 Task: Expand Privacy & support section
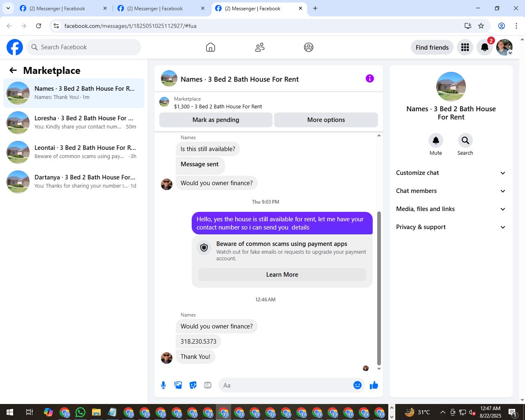click(451, 227)
